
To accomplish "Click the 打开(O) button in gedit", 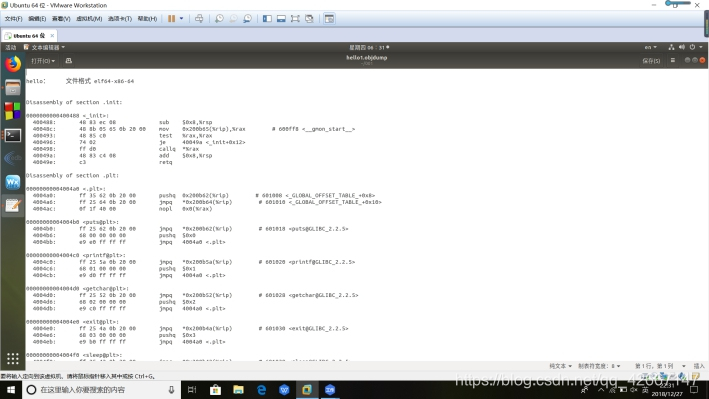I will [x=43, y=61].
